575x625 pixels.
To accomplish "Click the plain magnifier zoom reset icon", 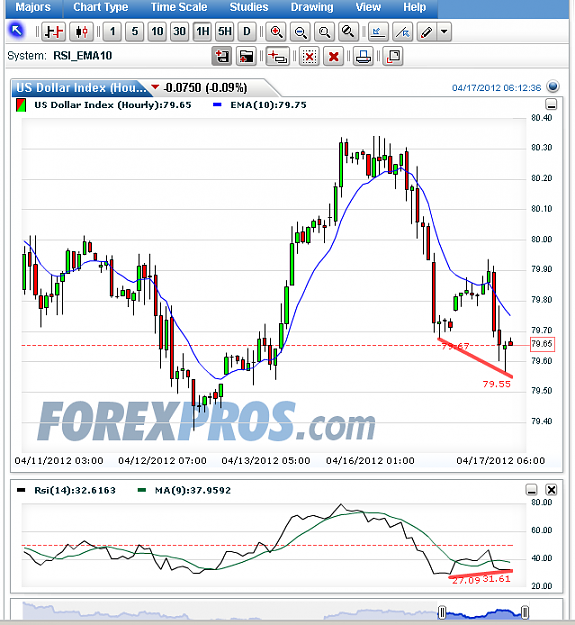I will (x=324, y=31).
